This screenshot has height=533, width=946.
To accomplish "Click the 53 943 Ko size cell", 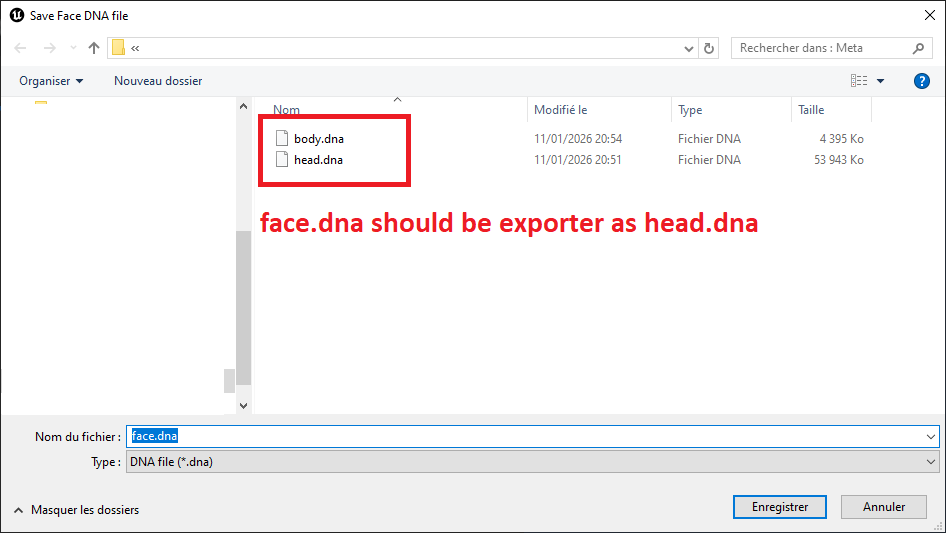I will pyautogui.click(x=839, y=160).
